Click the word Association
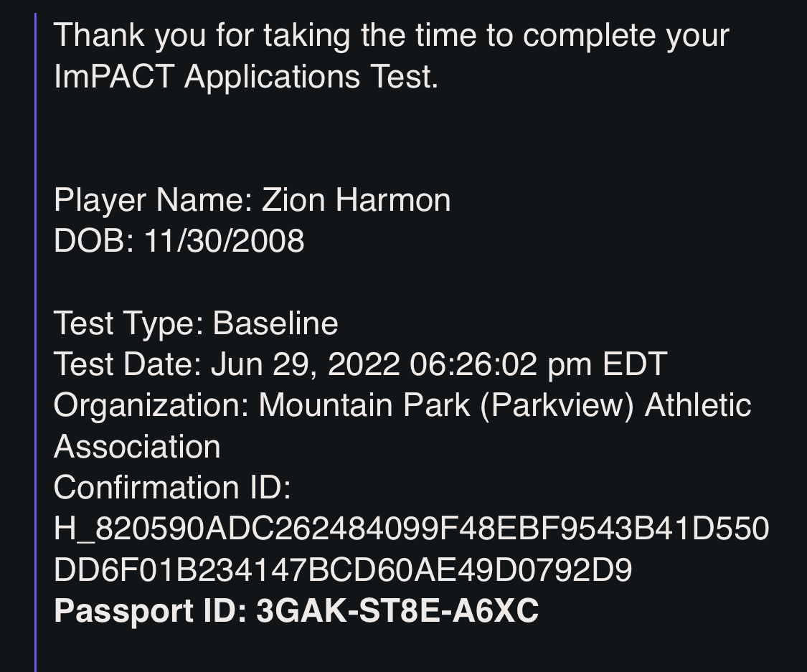The width and height of the screenshot is (807, 672). [x=138, y=447]
